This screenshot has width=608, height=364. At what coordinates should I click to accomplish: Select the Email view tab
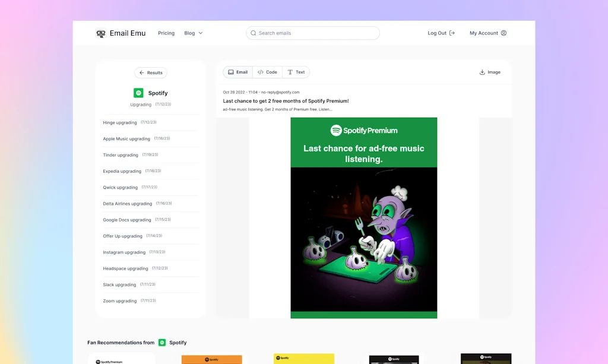pos(237,72)
